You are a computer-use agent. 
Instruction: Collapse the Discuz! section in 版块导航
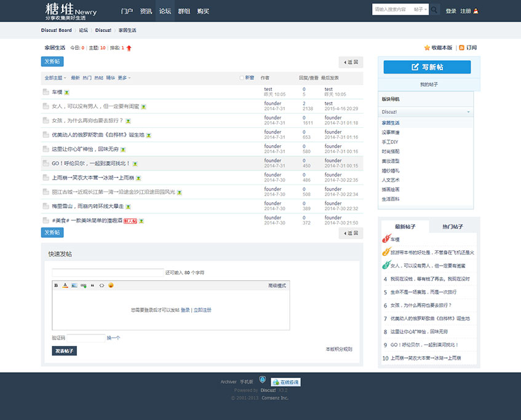point(468,112)
